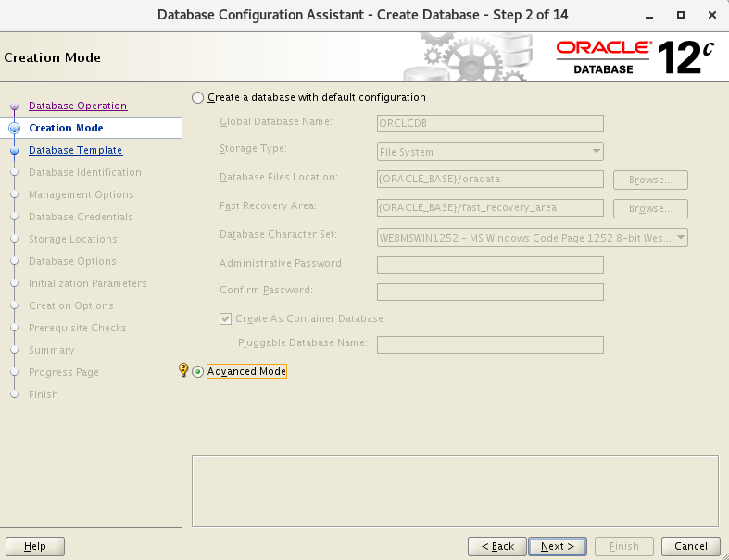The image size is (729, 560).
Task: Go to the Database Template step
Action: tap(75, 150)
